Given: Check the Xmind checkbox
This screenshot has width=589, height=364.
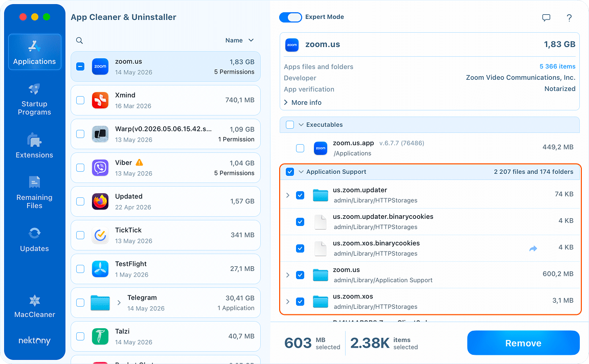Looking at the screenshot, I should tap(80, 100).
